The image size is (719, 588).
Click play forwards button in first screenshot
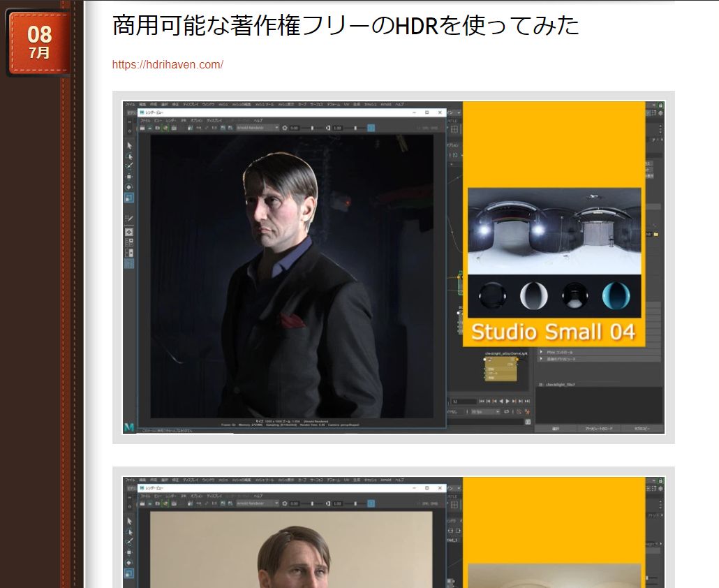tap(507, 402)
